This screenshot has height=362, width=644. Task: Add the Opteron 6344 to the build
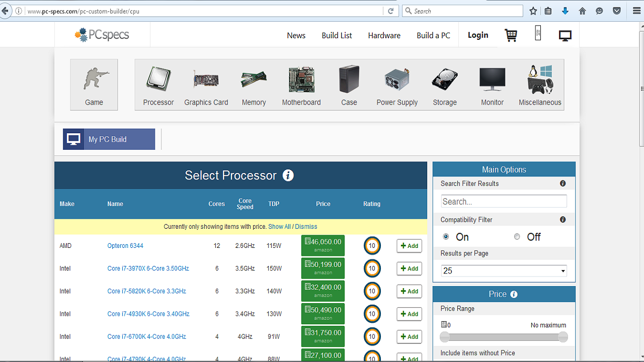point(409,246)
